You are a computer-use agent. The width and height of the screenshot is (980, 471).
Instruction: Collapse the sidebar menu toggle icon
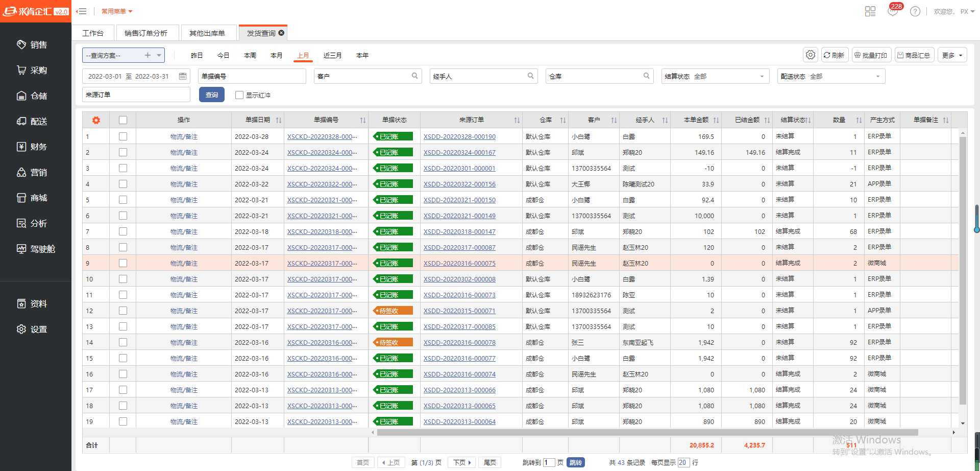point(81,11)
